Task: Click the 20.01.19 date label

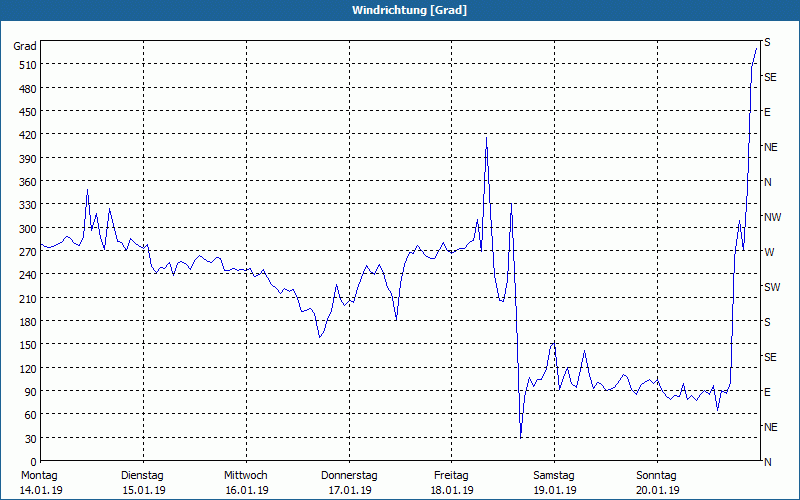Action: (x=658, y=490)
